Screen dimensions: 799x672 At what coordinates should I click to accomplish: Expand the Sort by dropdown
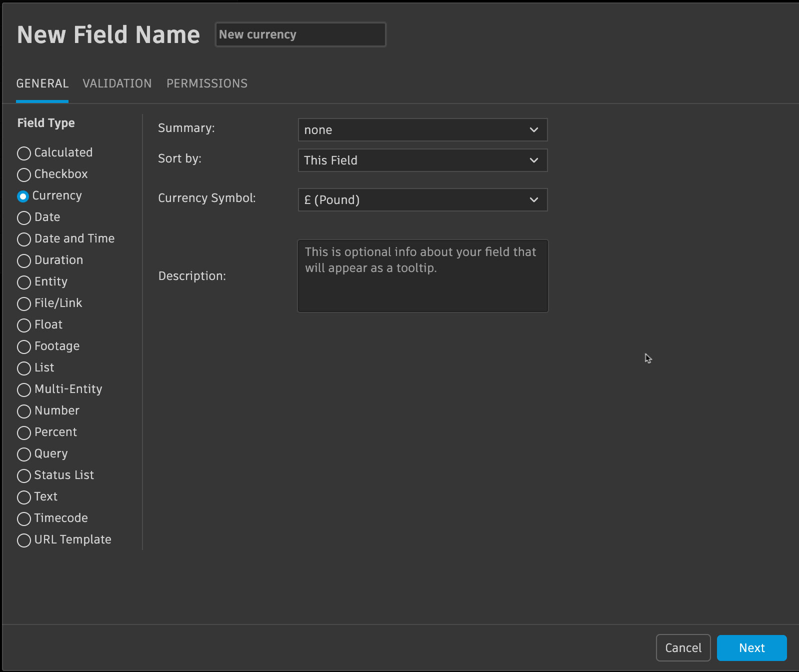422,160
